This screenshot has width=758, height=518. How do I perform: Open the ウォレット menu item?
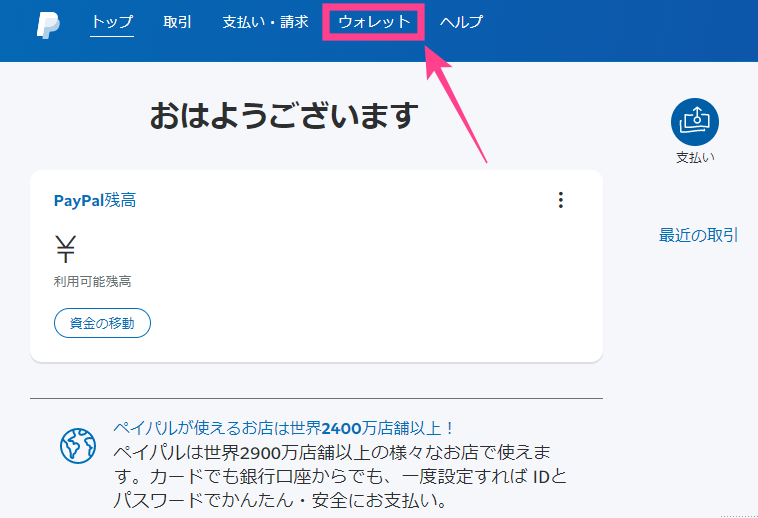click(374, 22)
